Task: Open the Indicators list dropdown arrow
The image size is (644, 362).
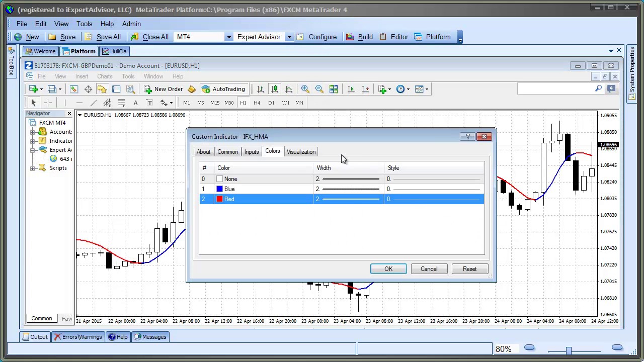Action: pyautogui.click(x=390, y=89)
